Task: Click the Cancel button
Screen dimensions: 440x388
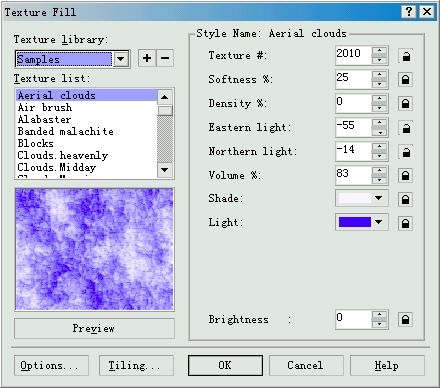Action: click(x=306, y=365)
